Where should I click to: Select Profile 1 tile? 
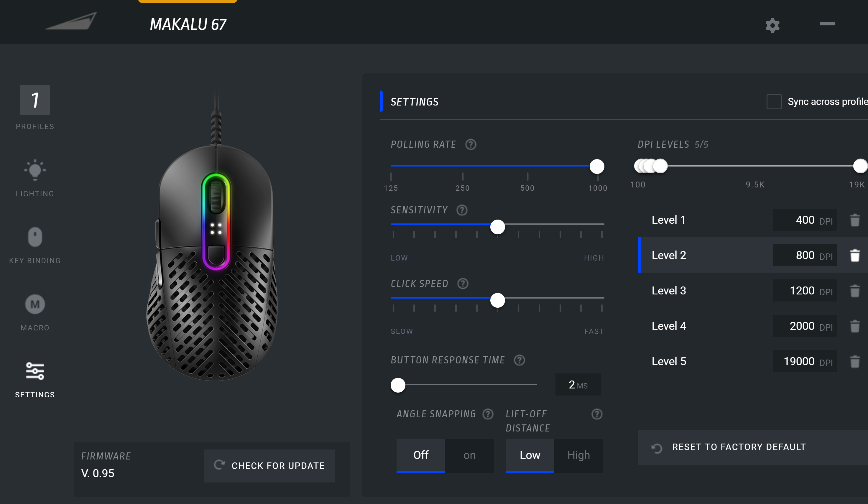(35, 100)
